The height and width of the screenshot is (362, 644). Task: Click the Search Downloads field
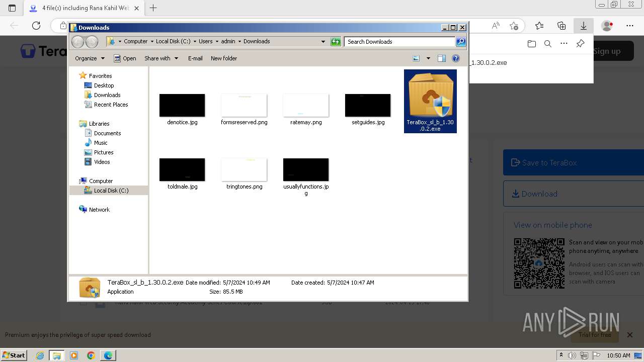[400, 42]
